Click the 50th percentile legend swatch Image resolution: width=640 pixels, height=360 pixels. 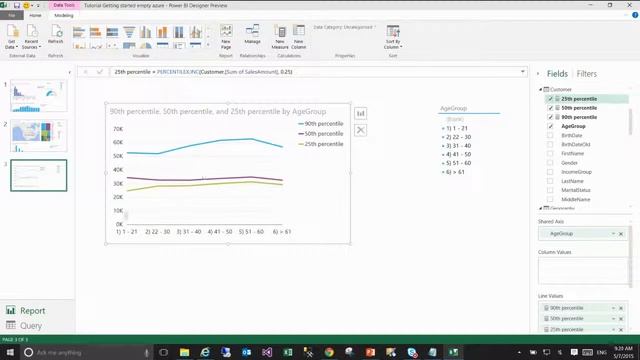click(x=301, y=134)
